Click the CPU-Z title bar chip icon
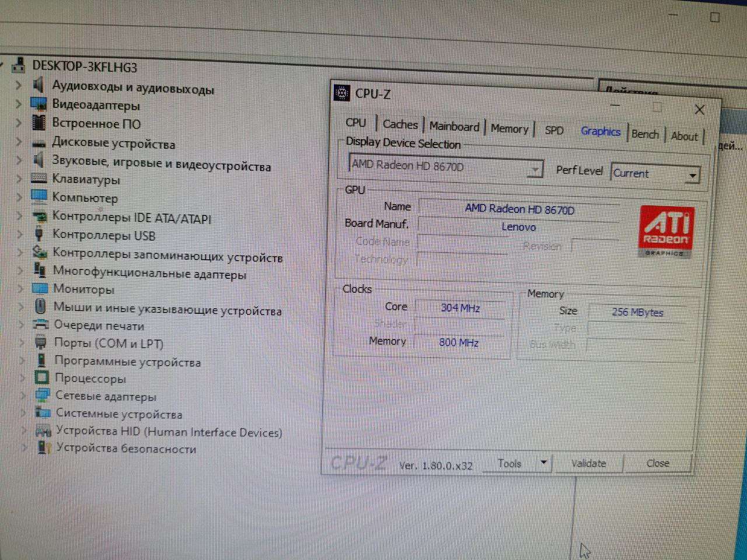Screen dimensions: 747x560 tap(341, 93)
